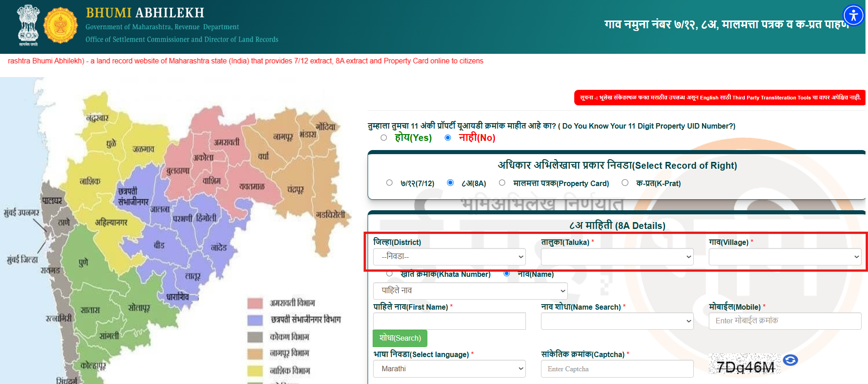Select अमरावती district on the map
Image resolution: width=868 pixels, height=384 pixels.
[226, 142]
